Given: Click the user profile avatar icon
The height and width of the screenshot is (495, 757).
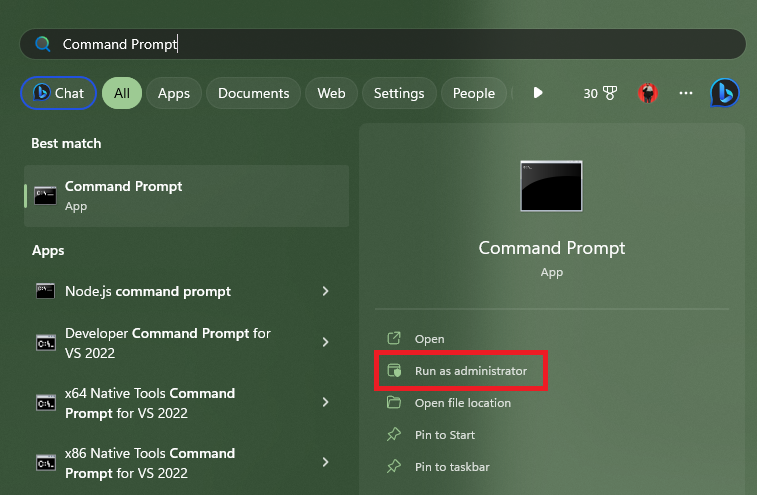Looking at the screenshot, I should point(648,93).
